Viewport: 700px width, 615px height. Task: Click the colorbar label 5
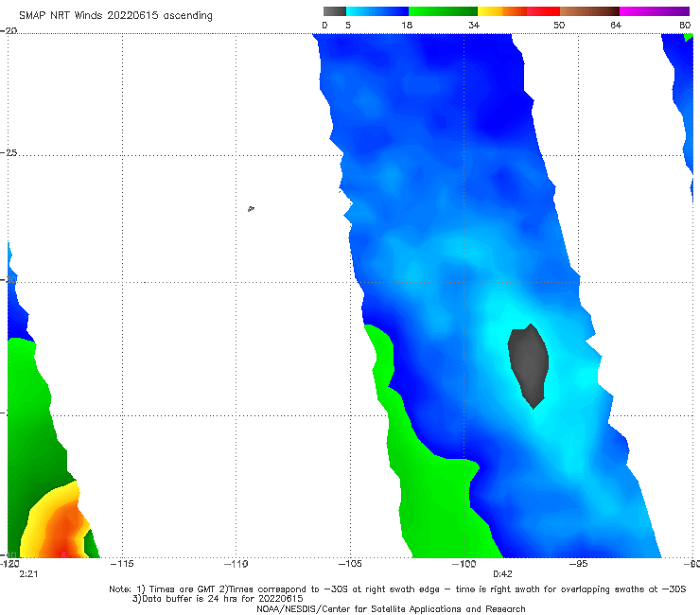pyautogui.click(x=348, y=25)
